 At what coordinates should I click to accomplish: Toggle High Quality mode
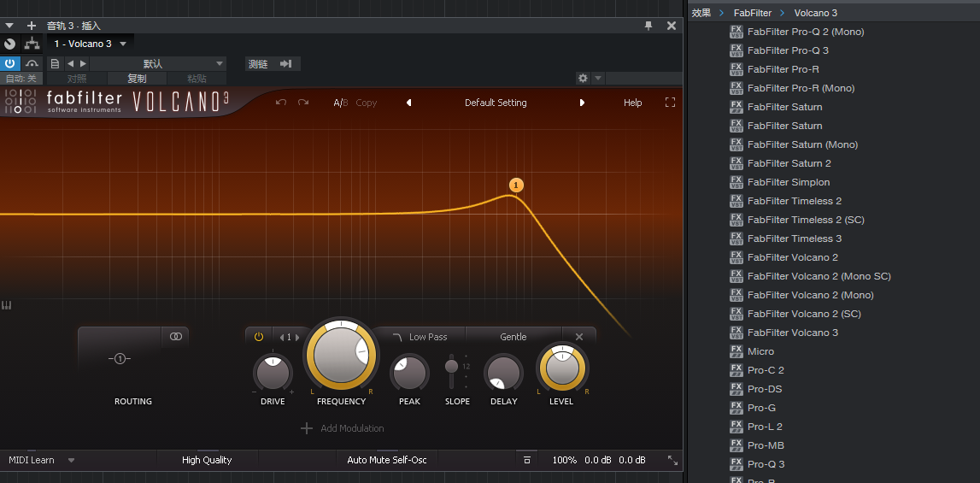[207, 460]
